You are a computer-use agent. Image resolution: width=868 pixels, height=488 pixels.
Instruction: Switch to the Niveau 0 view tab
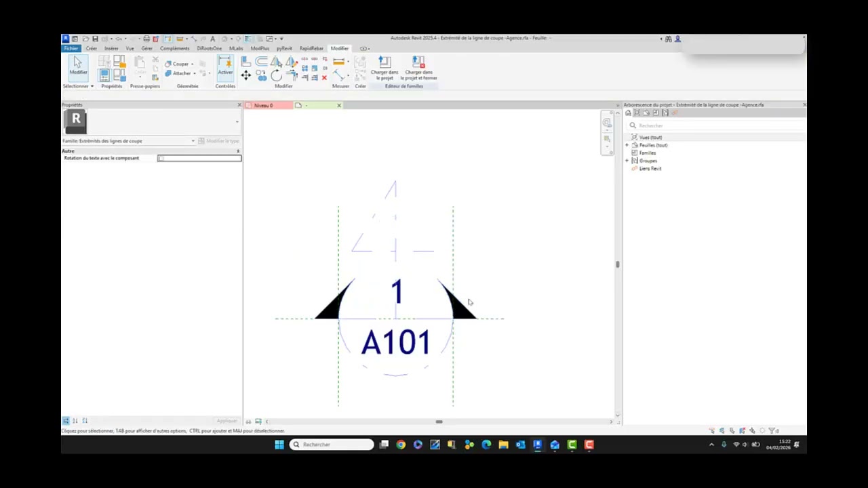pos(269,106)
